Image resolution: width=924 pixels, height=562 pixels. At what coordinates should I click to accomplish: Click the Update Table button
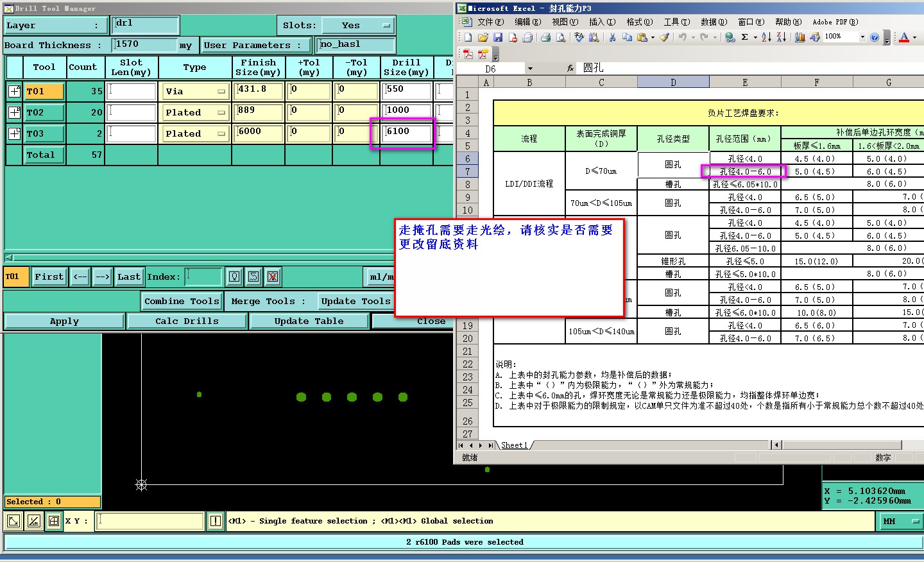point(309,321)
